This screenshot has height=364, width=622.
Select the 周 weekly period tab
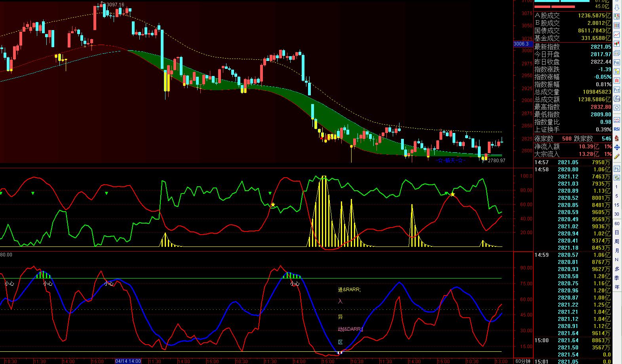tap(616, 241)
